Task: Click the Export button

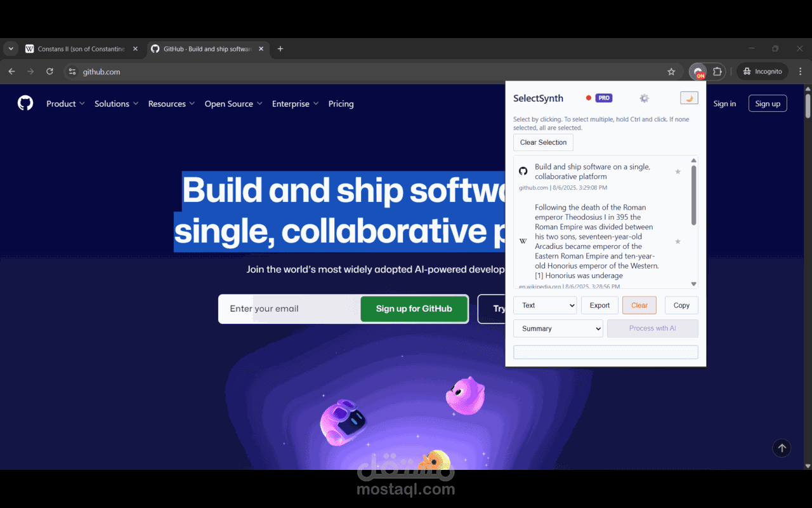Action: pos(599,305)
